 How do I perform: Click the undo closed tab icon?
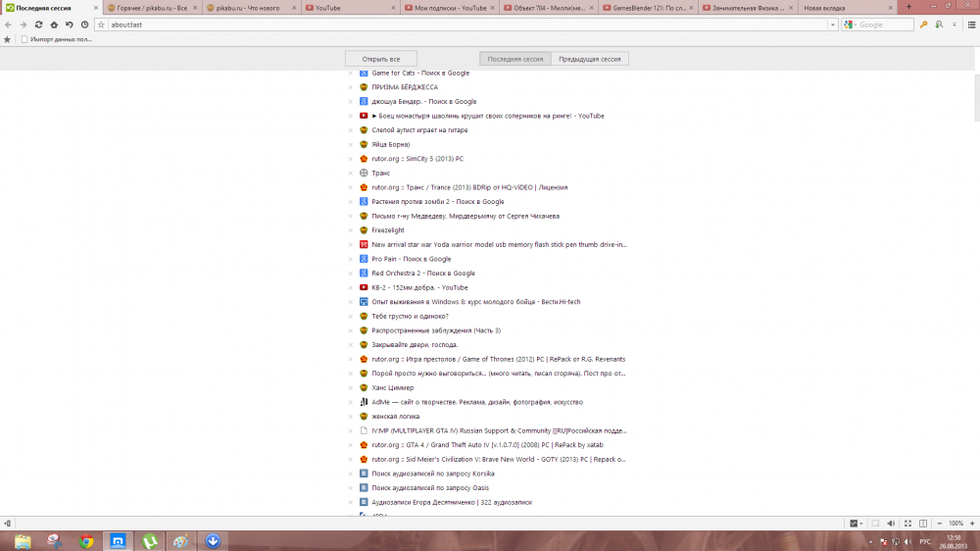[x=69, y=25]
